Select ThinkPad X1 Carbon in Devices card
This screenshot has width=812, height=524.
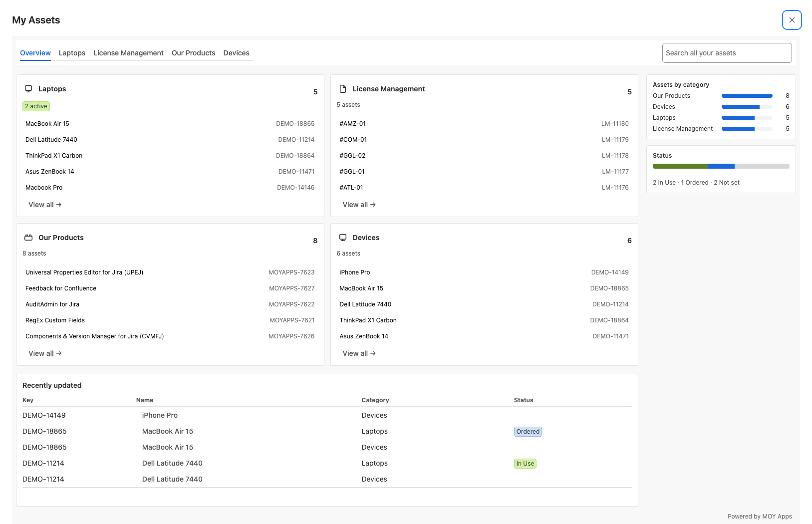tap(484, 320)
